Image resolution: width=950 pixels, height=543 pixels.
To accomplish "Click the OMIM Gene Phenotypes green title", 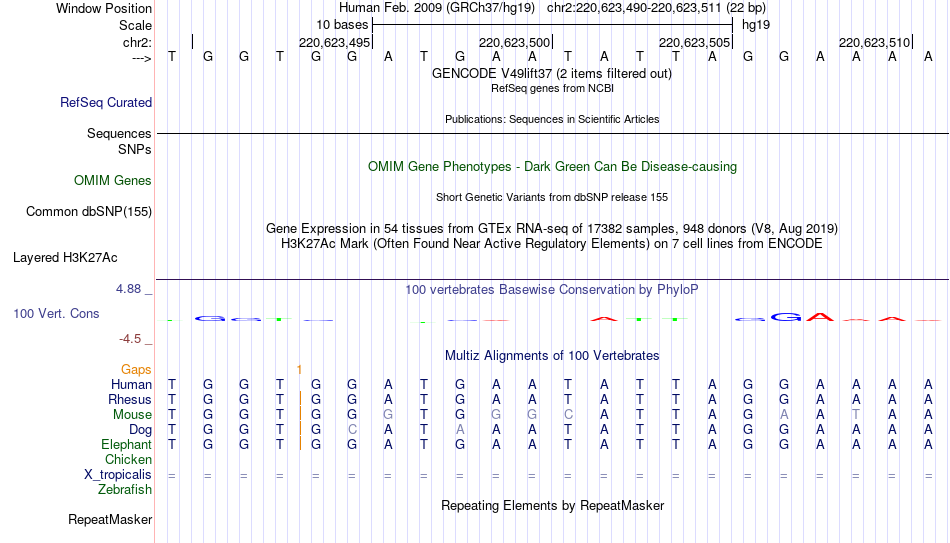I will [553, 167].
